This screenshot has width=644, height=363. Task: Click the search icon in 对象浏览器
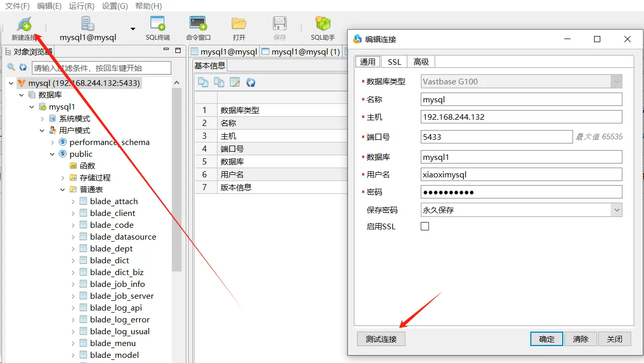pyautogui.click(x=11, y=67)
